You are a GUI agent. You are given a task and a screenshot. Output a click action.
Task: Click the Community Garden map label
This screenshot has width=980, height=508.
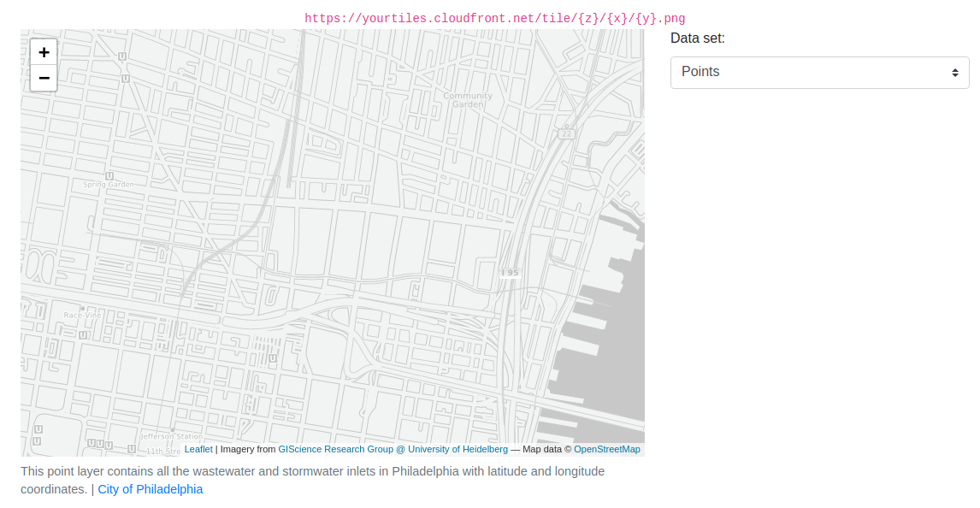point(468,100)
